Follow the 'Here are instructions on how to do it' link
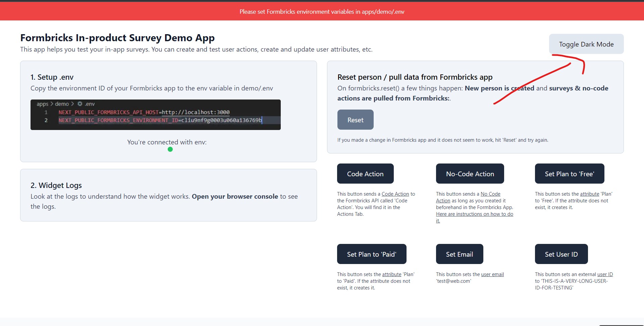Screen dimensions: 644x326 [x=474, y=214]
